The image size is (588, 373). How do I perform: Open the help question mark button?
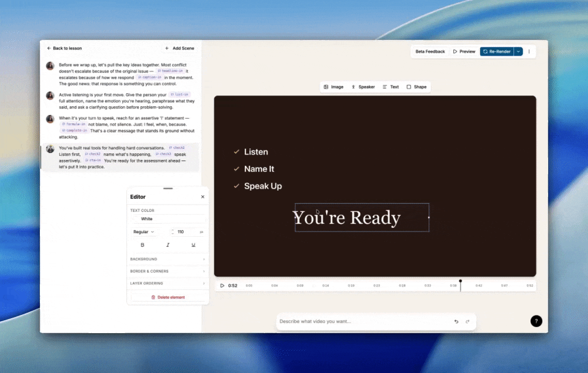pyautogui.click(x=536, y=321)
